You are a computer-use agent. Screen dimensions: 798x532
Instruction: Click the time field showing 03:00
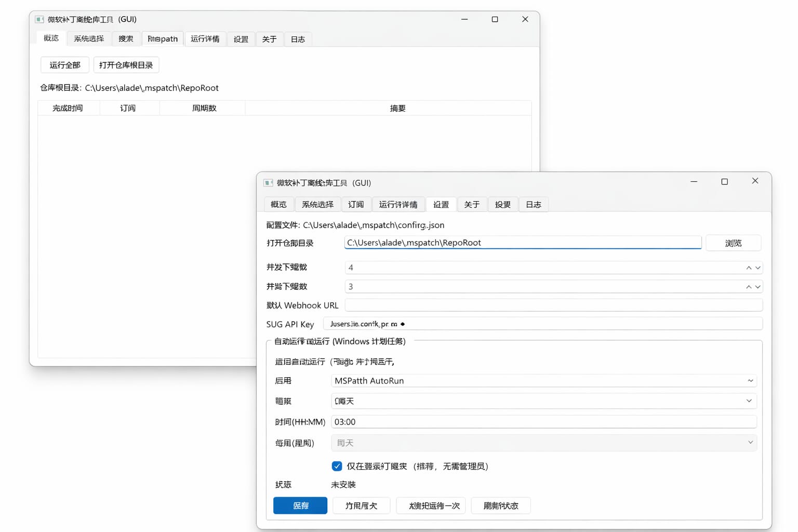543,422
